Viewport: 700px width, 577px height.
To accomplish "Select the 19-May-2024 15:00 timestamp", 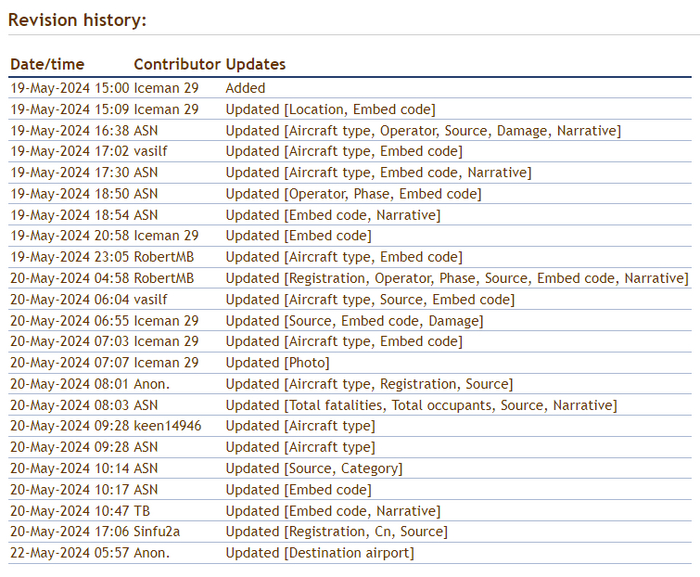I will [x=69, y=88].
